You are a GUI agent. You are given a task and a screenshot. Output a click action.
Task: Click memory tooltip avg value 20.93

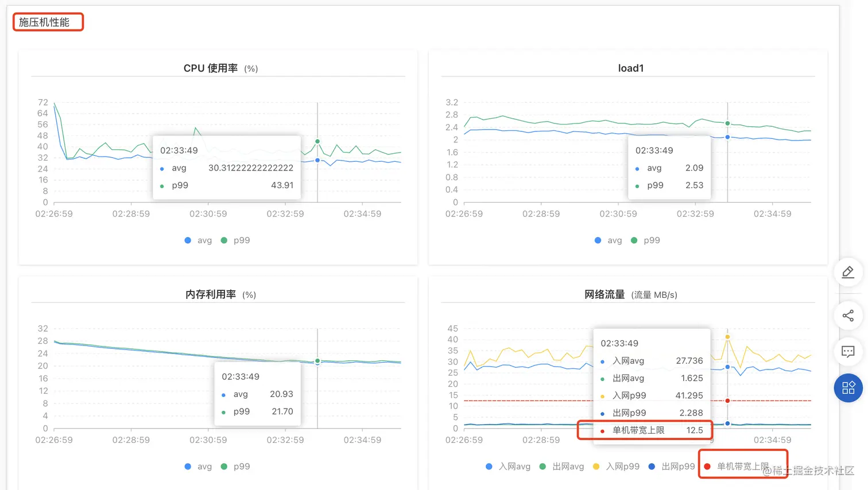[281, 394]
